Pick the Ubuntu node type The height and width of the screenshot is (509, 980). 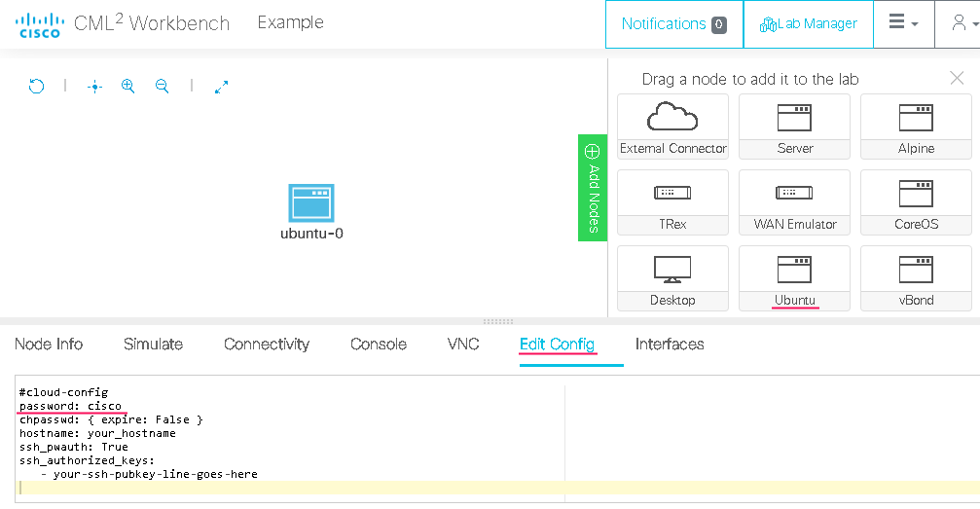(x=794, y=278)
